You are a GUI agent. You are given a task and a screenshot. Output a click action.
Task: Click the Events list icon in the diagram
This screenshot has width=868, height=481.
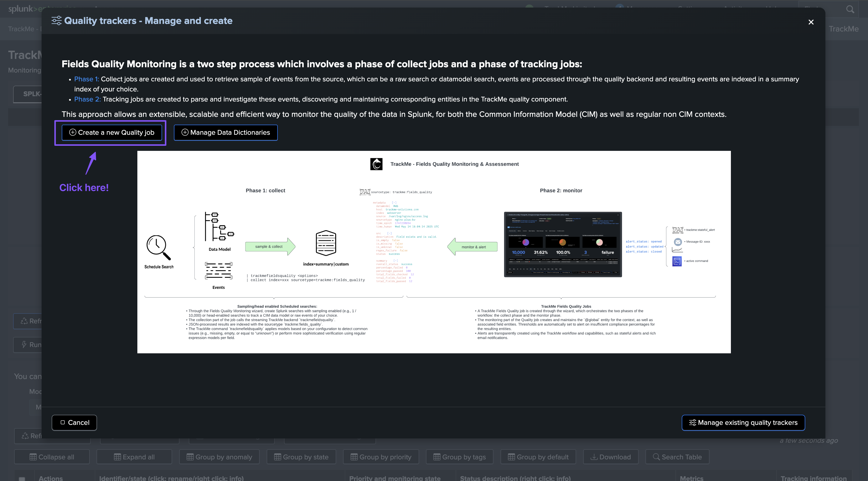click(218, 271)
